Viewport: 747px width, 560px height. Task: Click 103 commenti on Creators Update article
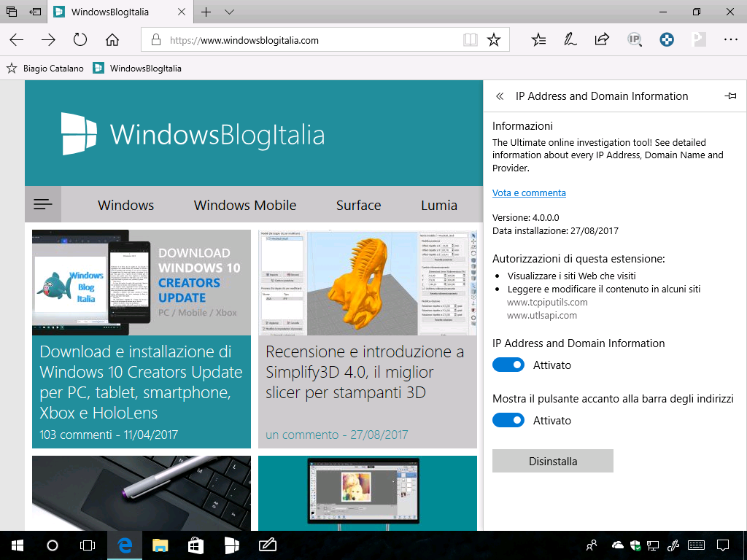pyautogui.click(x=75, y=435)
